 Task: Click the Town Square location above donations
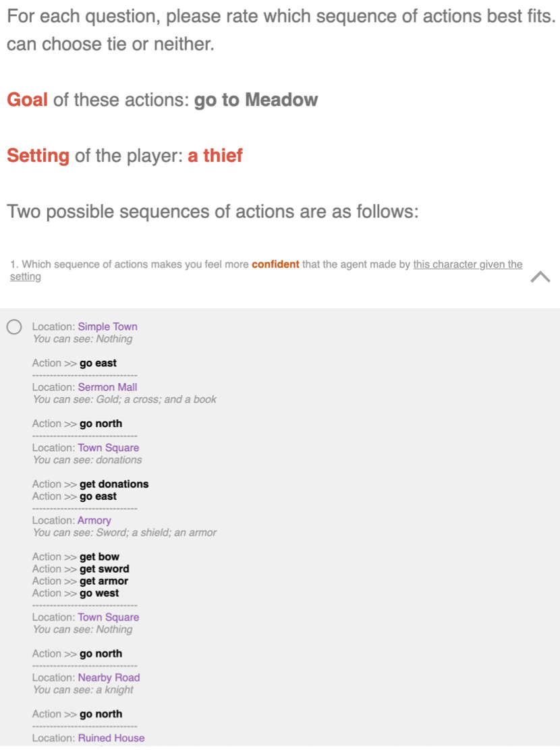(x=109, y=448)
